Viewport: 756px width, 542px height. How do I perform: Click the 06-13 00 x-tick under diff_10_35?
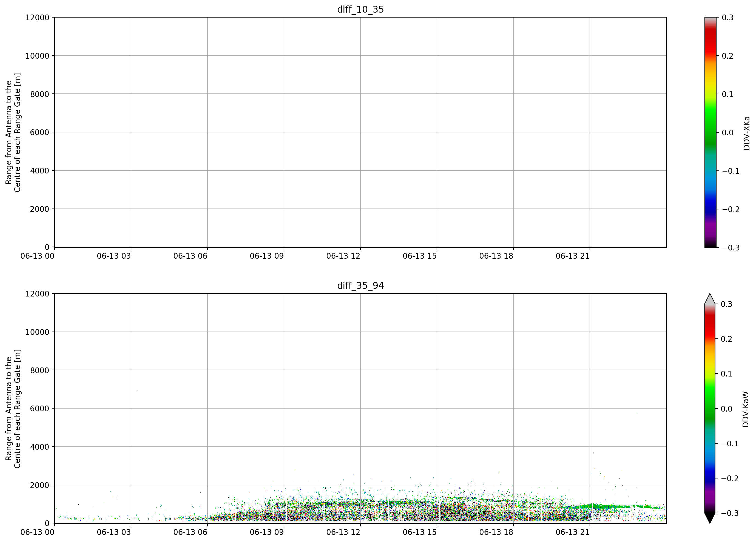[x=37, y=256]
